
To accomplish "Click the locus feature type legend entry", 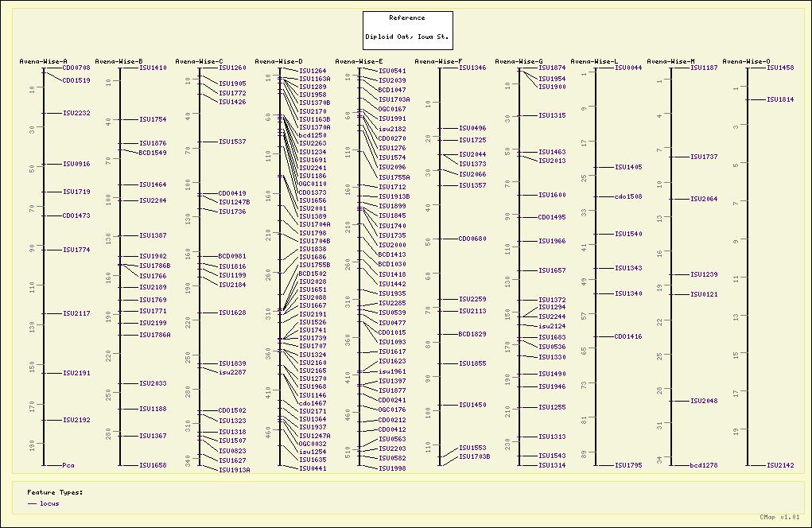I will pyautogui.click(x=49, y=503).
